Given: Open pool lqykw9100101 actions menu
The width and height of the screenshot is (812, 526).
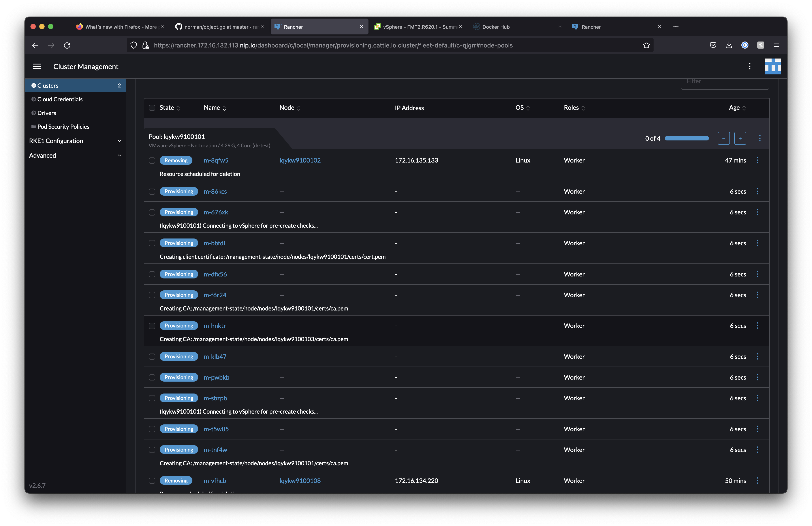Looking at the screenshot, I should click(759, 138).
